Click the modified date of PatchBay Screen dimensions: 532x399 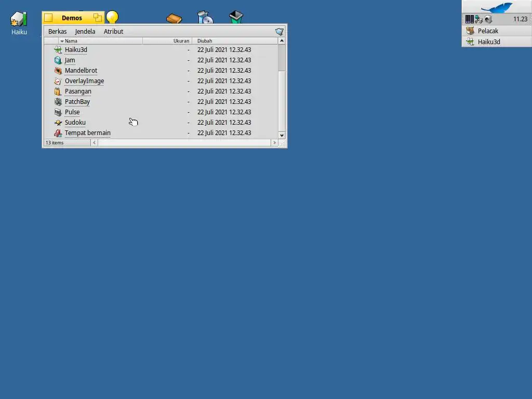point(224,102)
